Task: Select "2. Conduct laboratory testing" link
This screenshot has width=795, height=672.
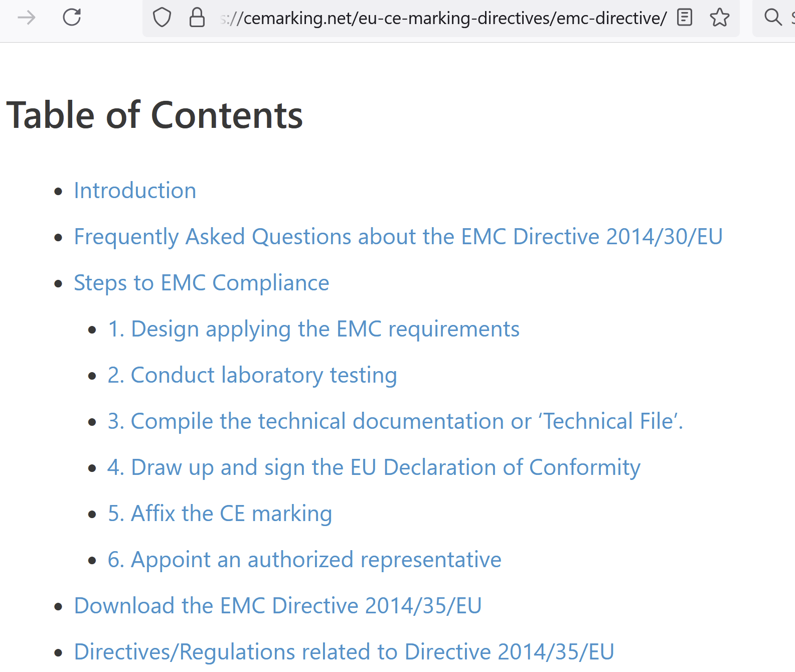Action: [x=252, y=375]
